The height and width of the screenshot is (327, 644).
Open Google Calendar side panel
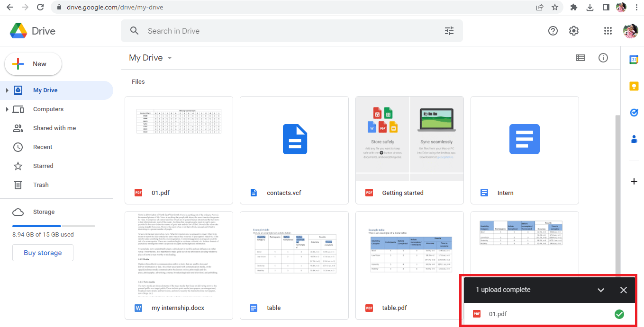coord(634,60)
